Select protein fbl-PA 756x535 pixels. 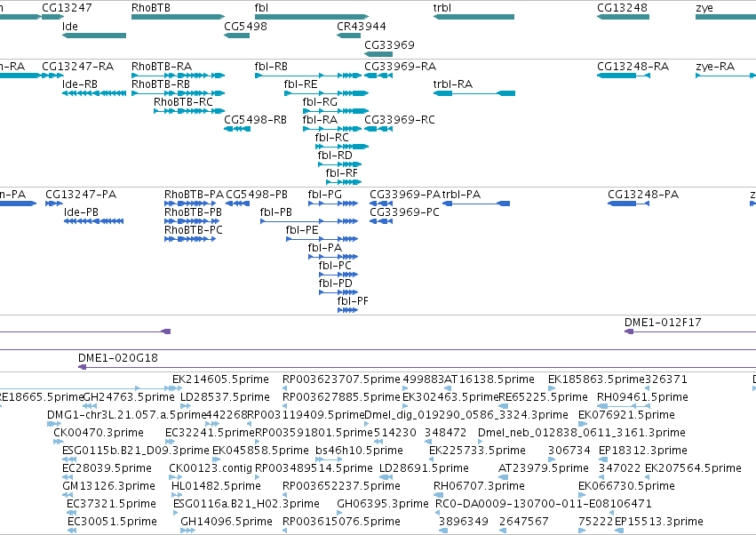[324, 248]
